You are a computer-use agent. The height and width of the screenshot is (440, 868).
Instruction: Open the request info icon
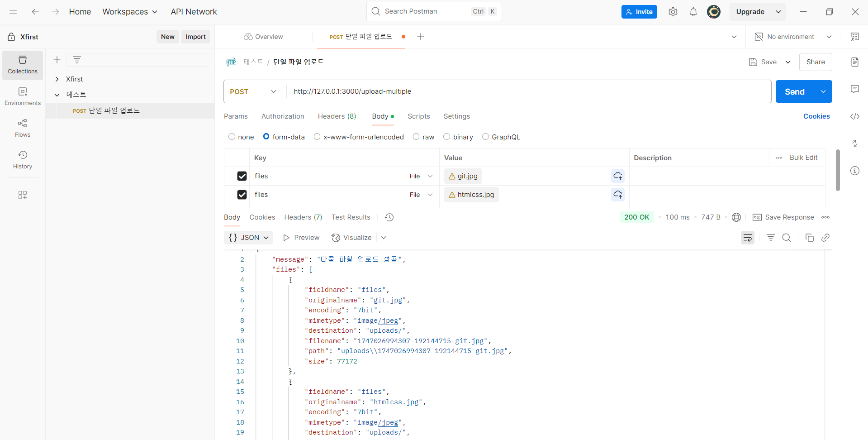pyautogui.click(x=855, y=171)
